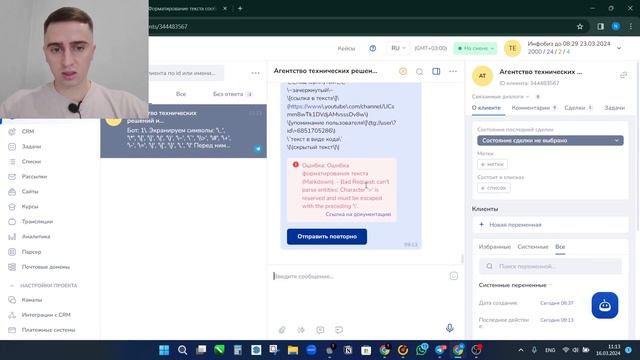Click the comment note icon
This screenshot has height=360, width=640.
pyautogui.click(x=339, y=330)
